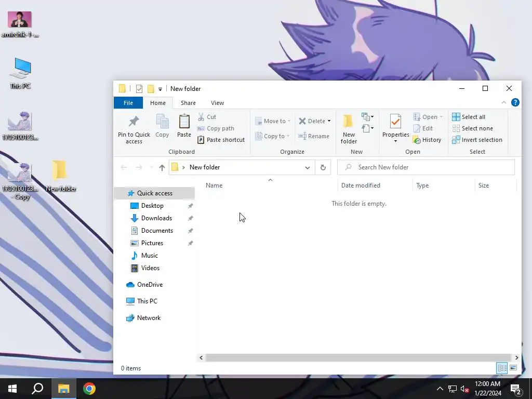
Task: Click Pin to Quick access icon
Action: [134, 122]
